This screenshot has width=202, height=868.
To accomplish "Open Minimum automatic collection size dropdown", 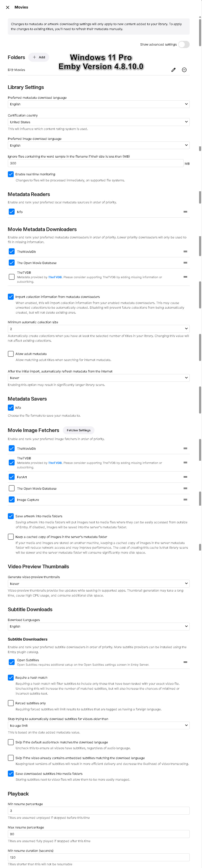I will (98, 329).
